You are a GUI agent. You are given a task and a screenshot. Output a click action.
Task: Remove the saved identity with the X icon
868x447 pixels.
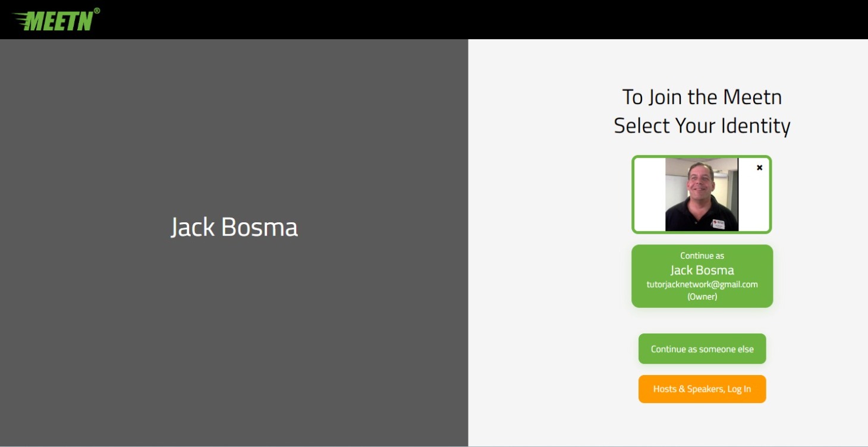point(759,168)
